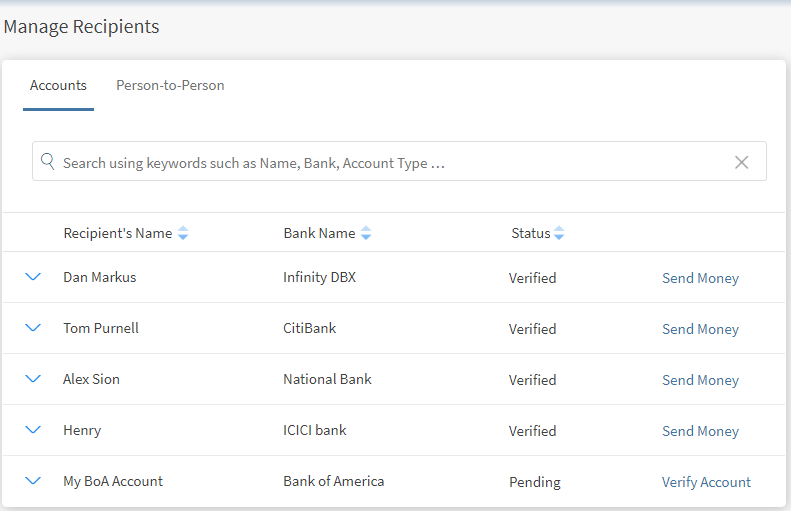Expand the Dan Markus row
Screen dimensions: 791x511
33,277
